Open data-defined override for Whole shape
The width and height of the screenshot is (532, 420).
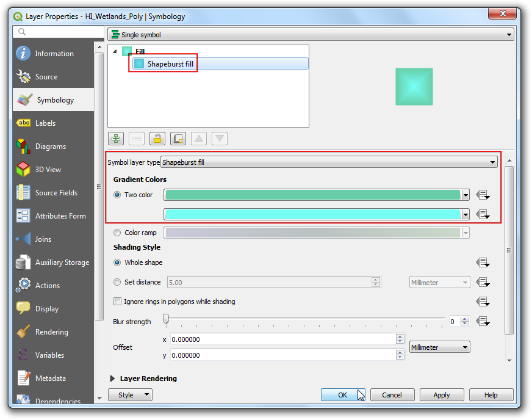click(483, 262)
